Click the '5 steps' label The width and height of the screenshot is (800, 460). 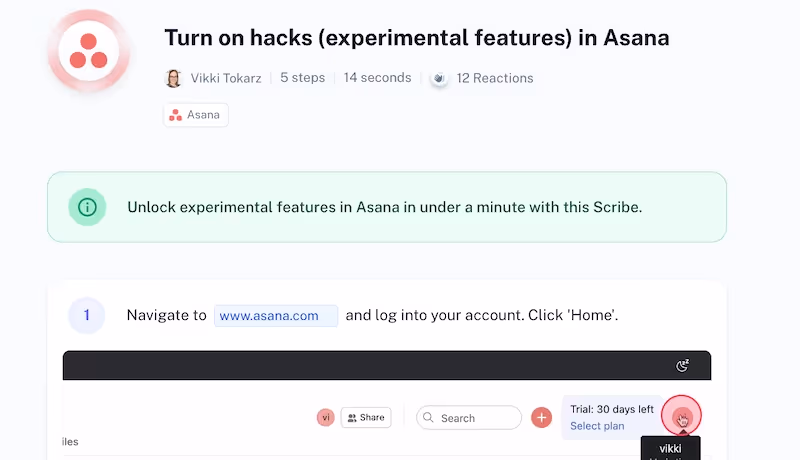(x=303, y=78)
